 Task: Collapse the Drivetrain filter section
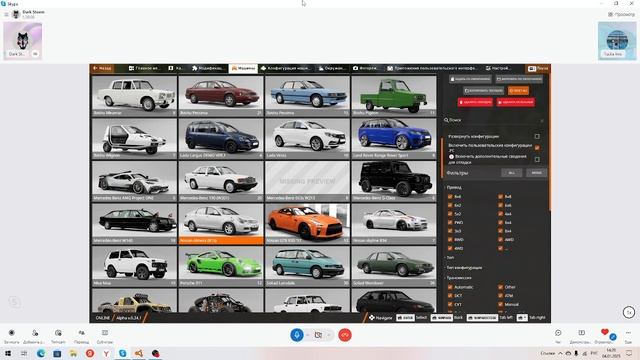click(453, 187)
